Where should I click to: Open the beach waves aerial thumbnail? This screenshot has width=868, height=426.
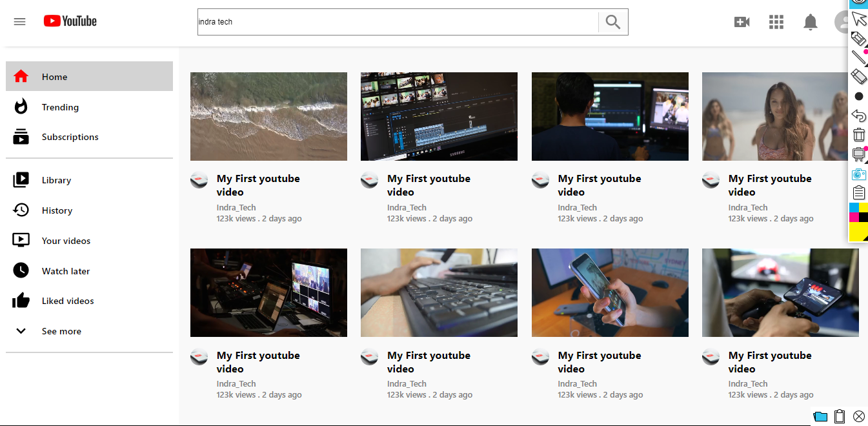268,116
